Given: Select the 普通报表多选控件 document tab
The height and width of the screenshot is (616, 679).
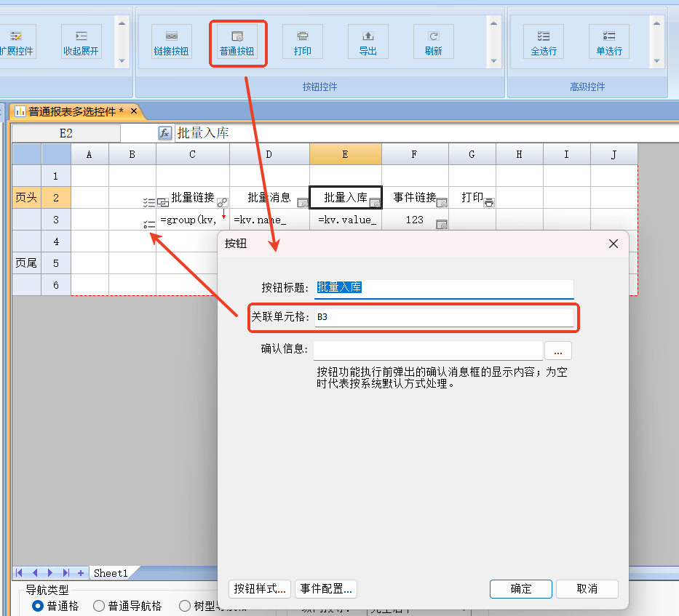Looking at the screenshot, I should tap(72, 111).
